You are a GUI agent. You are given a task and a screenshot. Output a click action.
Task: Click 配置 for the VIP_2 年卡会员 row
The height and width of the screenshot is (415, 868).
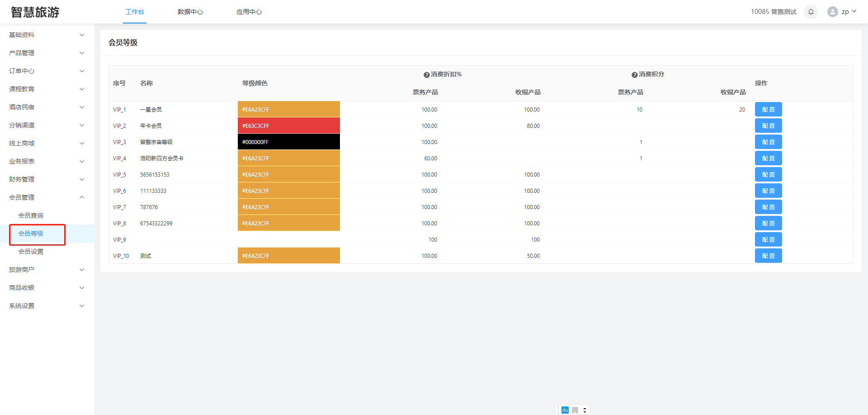click(769, 126)
